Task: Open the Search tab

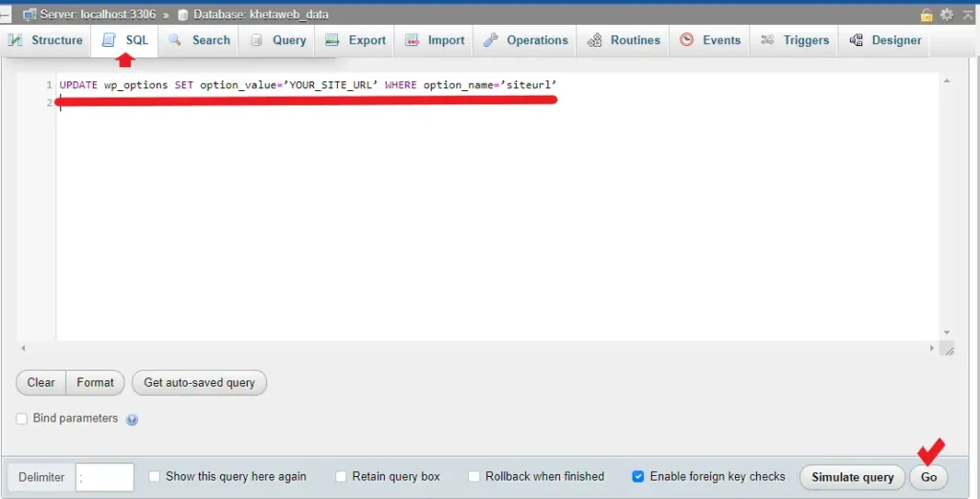Action: (x=199, y=40)
